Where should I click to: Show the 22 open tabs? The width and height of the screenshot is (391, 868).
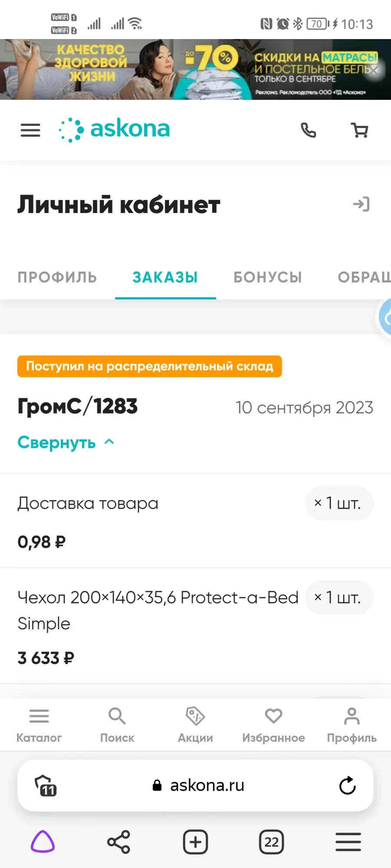click(272, 842)
